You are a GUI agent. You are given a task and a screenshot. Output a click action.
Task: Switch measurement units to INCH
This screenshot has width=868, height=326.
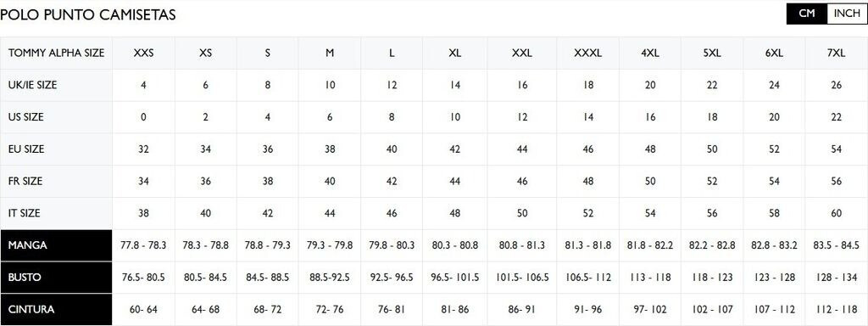click(x=847, y=14)
